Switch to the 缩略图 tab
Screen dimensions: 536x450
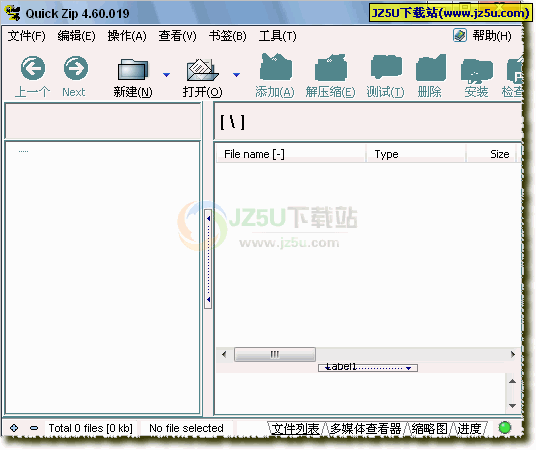(x=430, y=428)
